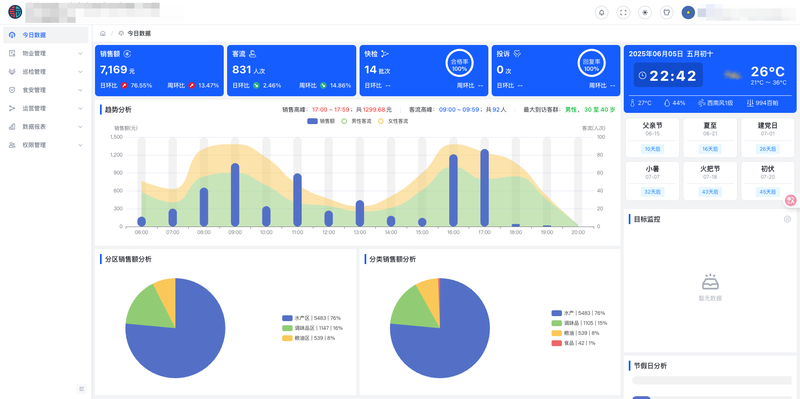Open the 权限管理 menu item
The image size is (800, 399).
(x=45, y=145)
